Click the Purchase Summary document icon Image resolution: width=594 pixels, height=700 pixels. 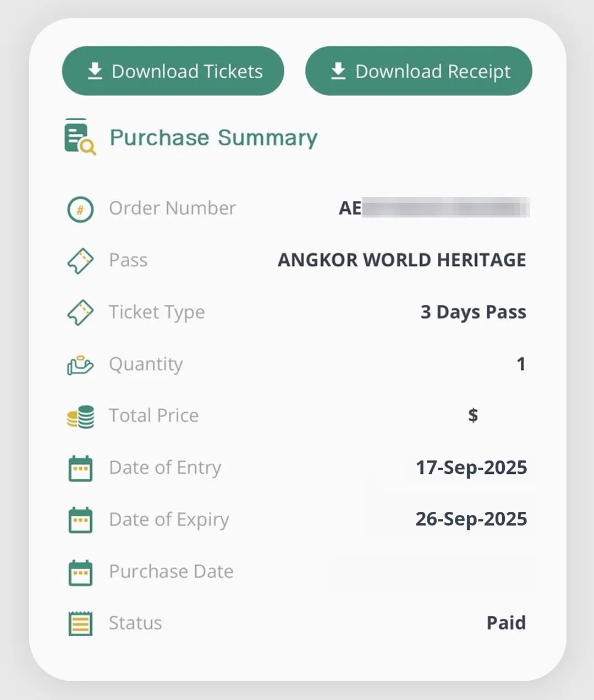(x=79, y=136)
